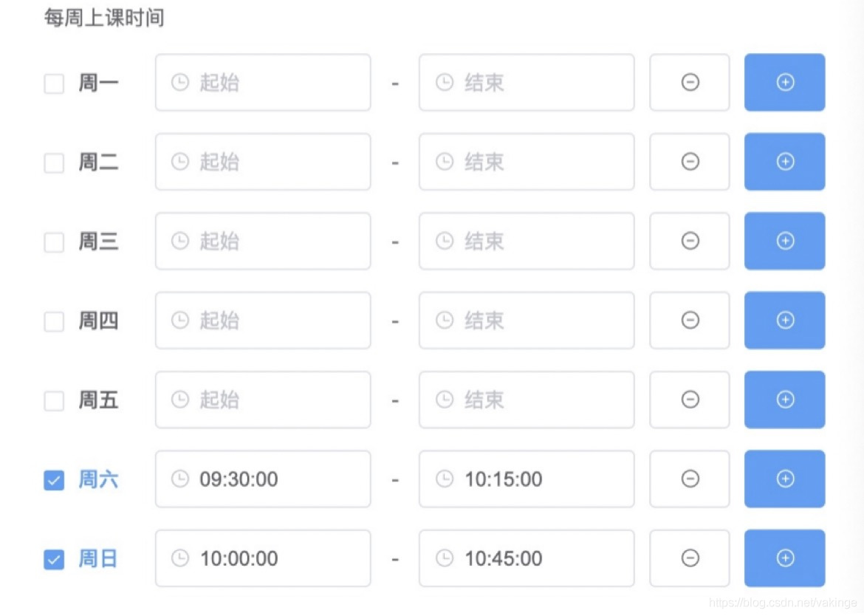864x616 pixels.
Task: Click the 周五 start time field
Action: pos(263,400)
